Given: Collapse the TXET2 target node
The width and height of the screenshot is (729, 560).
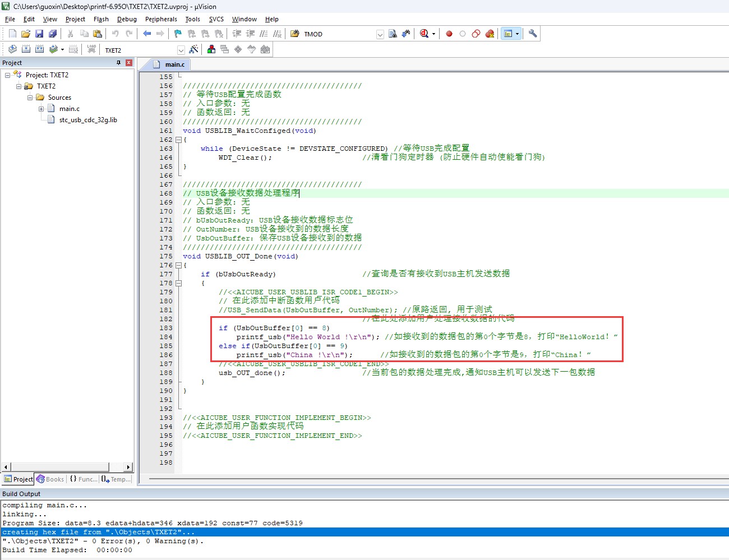Looking at the screenshot, I should click(19, 86).
